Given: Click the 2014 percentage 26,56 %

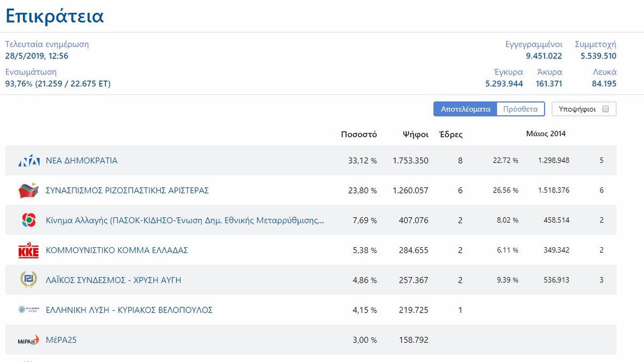Looking at the screenshot, I should (506, 190).
